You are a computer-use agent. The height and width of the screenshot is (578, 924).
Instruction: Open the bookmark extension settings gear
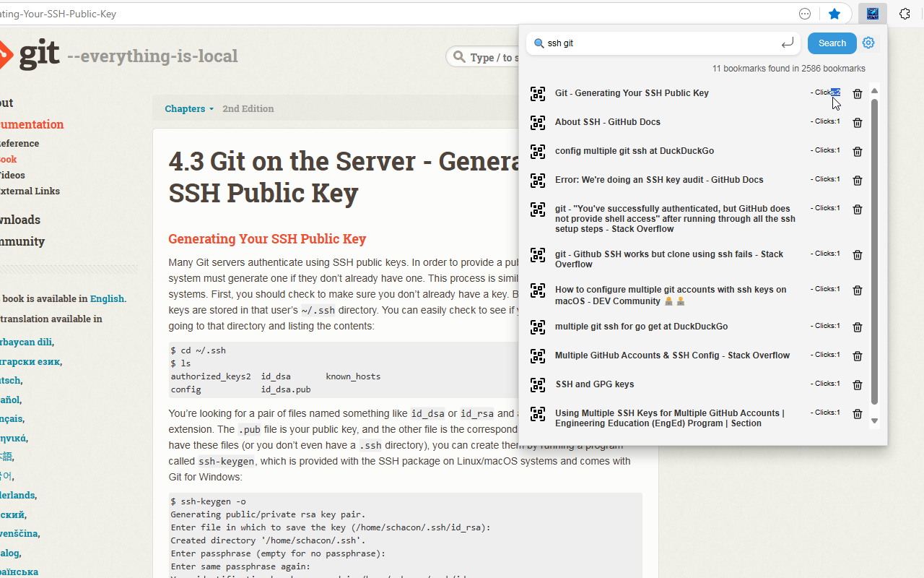click(x=868, y=43)
